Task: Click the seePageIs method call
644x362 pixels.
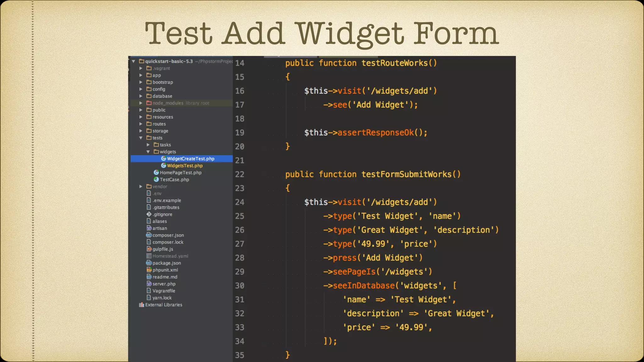Action: point(354,272)
